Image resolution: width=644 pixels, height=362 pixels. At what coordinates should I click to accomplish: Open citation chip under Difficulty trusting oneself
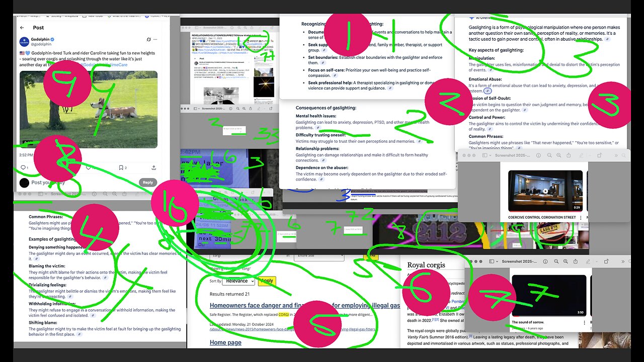pyautogui.click(x=419, y=141)
